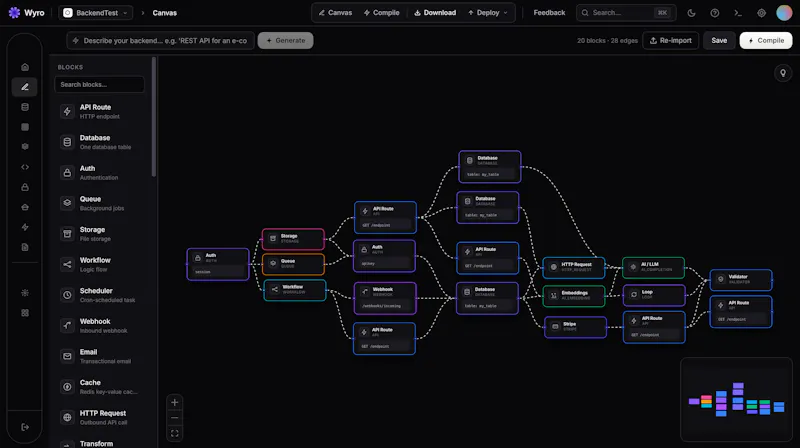
Task: Focus the top Search field
Action: click(626, 13)
